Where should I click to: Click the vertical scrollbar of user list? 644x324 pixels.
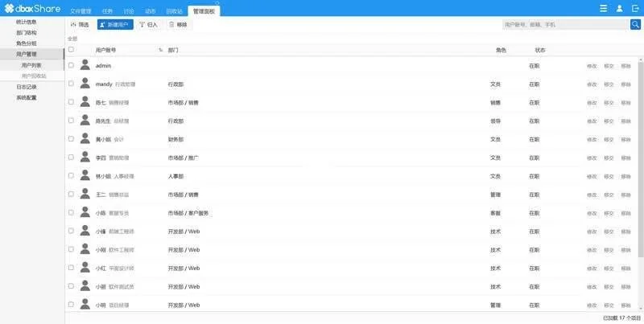[x=641, y=161]
